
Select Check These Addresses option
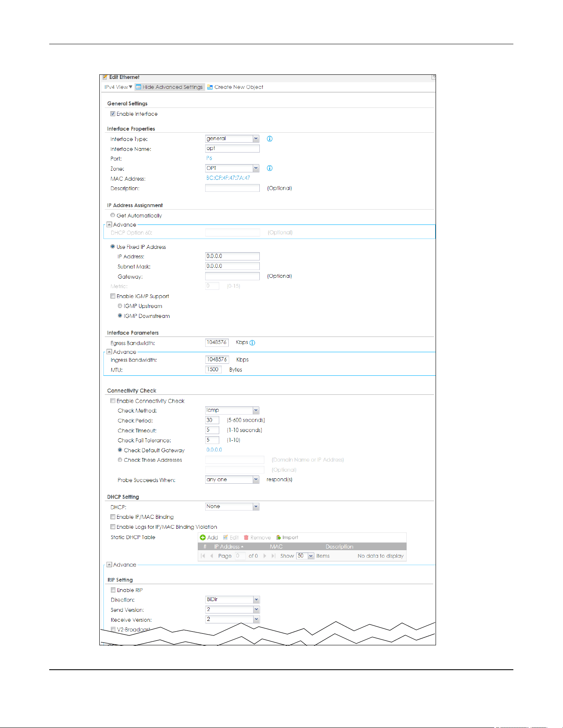pyautogui.click(x=120, y=460)
